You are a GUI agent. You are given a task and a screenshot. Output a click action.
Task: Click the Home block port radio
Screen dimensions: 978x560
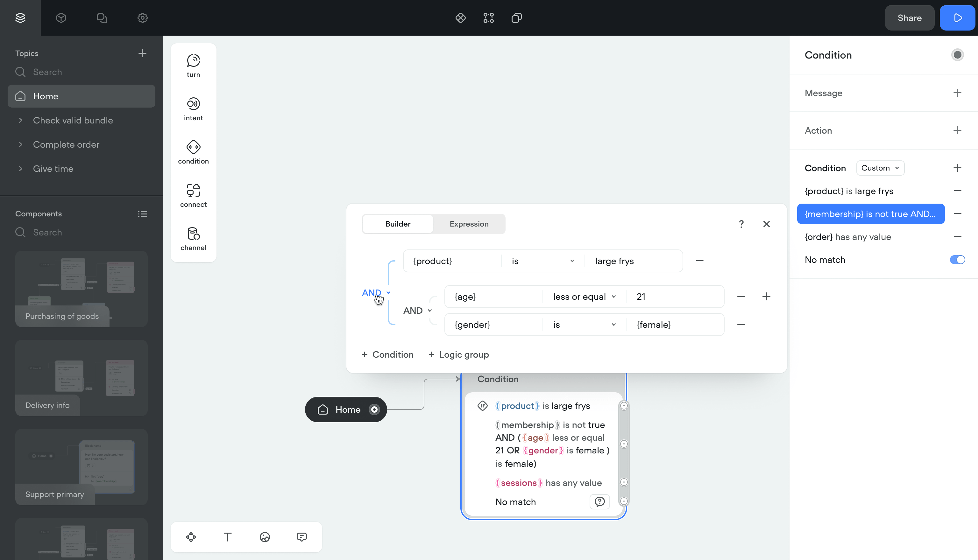click(x=374, y=409)
